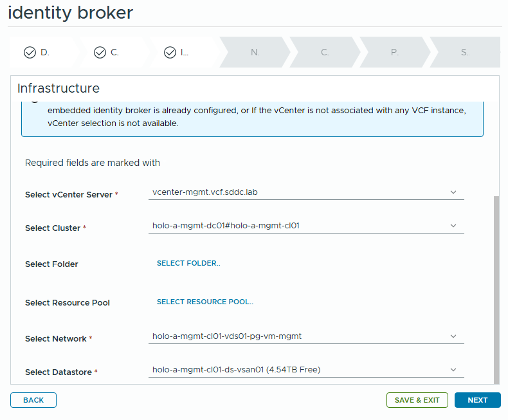Open the Select vCenter Server dropdown
This screenshot has width=508, height=420.
point(306,192)
